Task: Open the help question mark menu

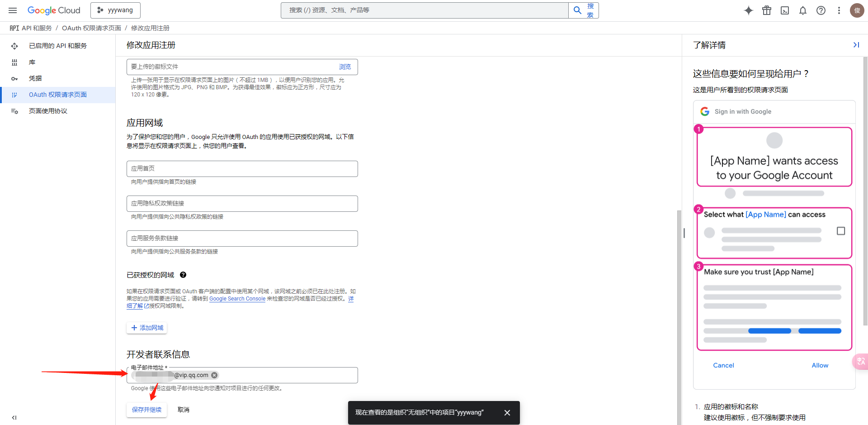Action: pyautogui.click(x=821, y=10)
